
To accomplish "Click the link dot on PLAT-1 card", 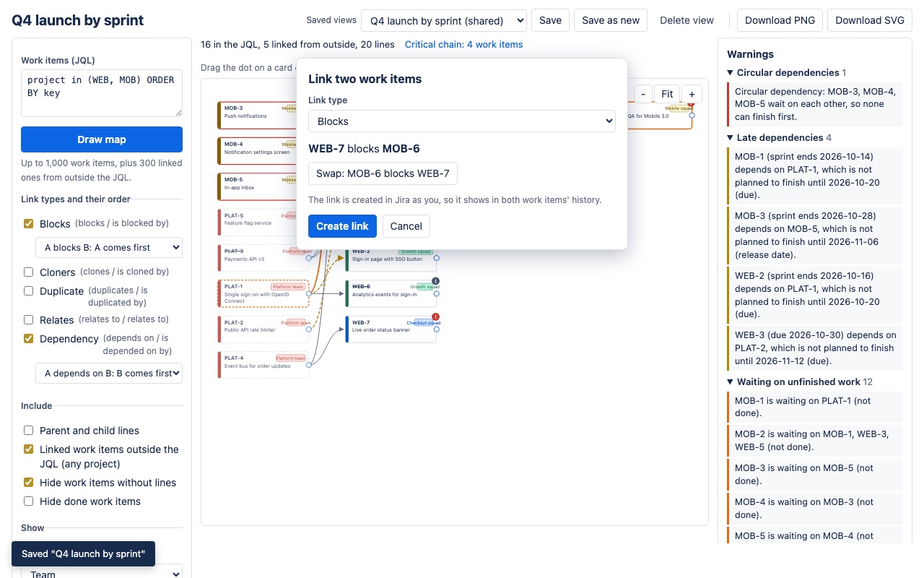I will click(x=309, y=293).
